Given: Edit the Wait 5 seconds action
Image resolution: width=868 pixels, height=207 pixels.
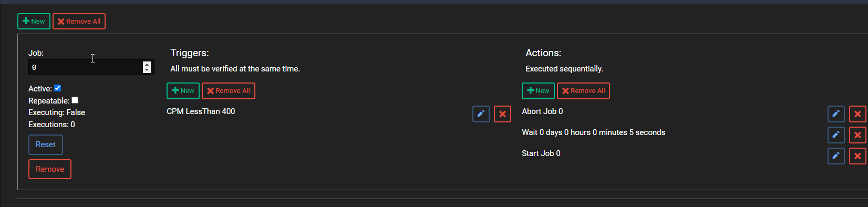Looking at the screenshot, I should tap(836, 134).
